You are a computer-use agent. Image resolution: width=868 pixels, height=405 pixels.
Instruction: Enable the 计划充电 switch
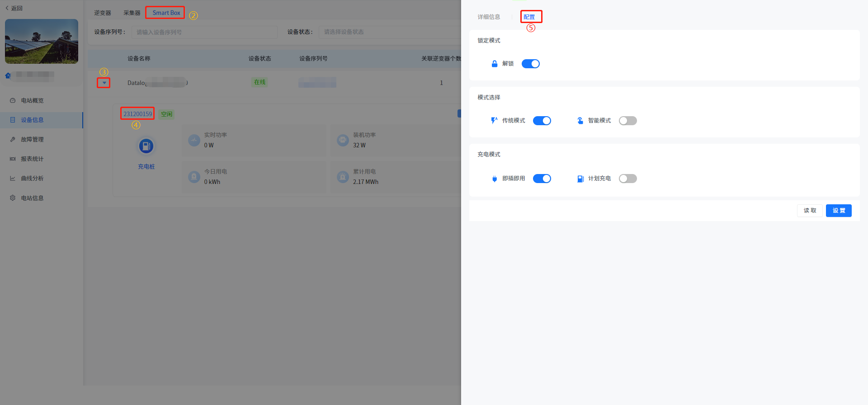click(x=628, y=179)
